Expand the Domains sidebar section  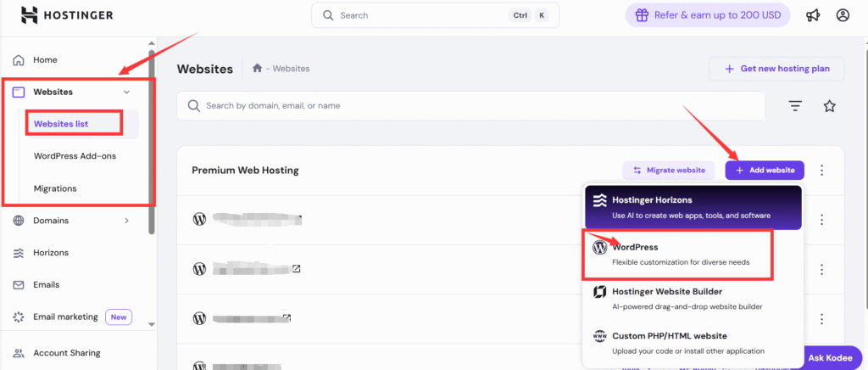pyautogui.click(x=126, y=221)
